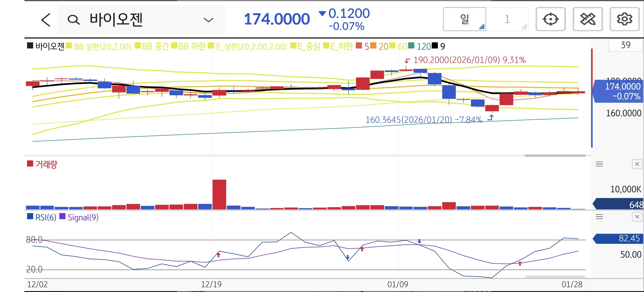Open RSI panel hamburger menu
This screenshot has width=644, height=292.
[599, 217]
